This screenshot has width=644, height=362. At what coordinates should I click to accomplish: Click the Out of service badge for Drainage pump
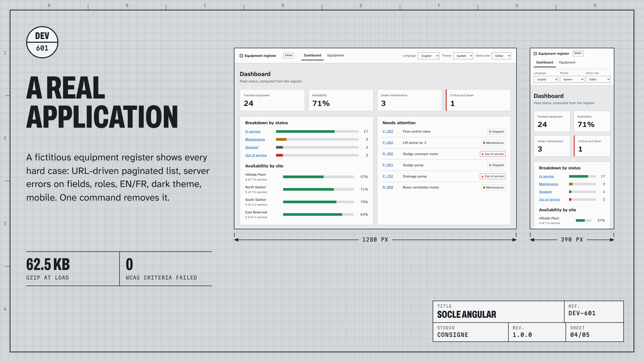point(493,176)
